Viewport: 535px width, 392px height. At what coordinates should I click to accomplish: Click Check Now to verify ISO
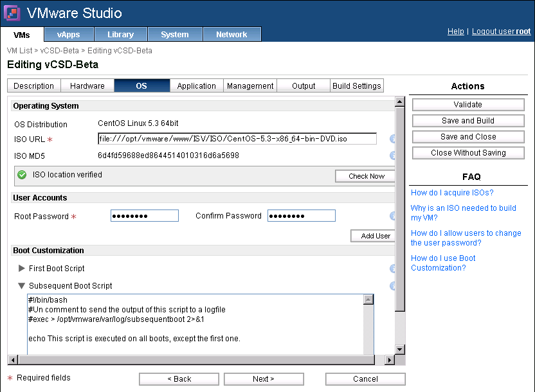click(x=366, y=176)
